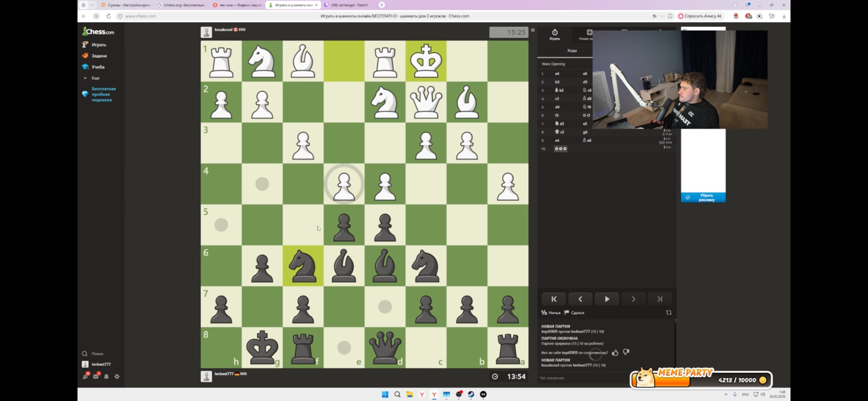Click thumbs down for topi0909 sportsmanship

[626, 352]
